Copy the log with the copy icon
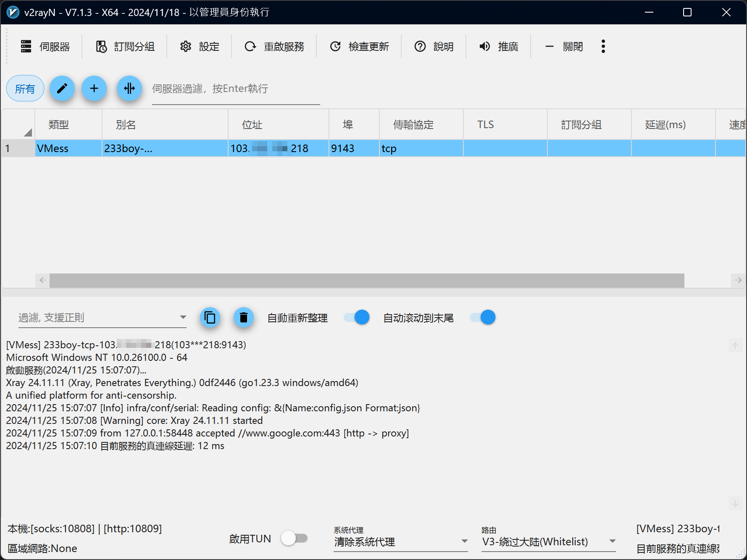This screenshot has height=560, width=747. pos(210,318)
